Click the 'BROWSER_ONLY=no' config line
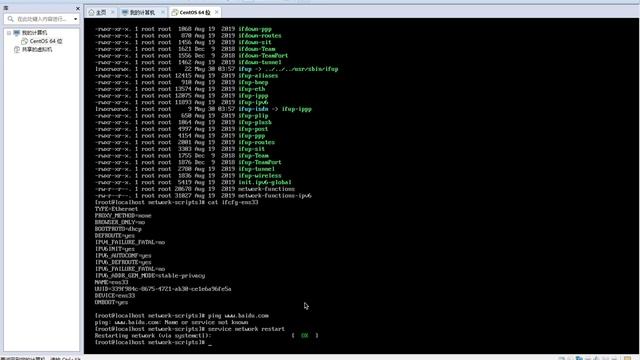This screenshot has width=640, height=360. [120, 222]
